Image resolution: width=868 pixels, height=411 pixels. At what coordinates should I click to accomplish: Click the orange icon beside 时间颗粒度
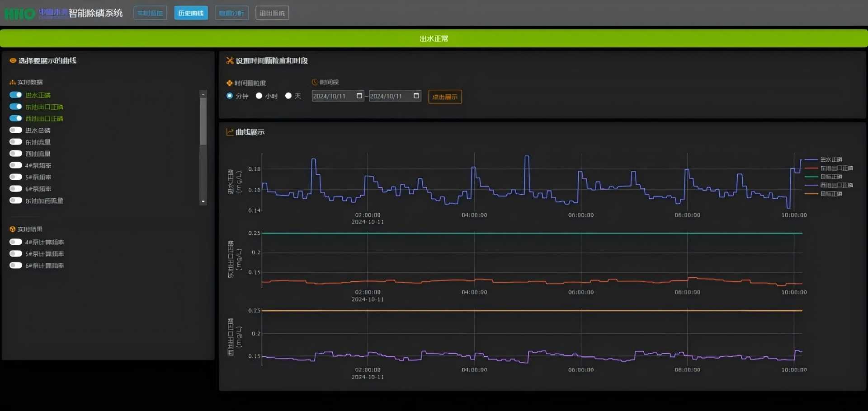tap(229, 83)
